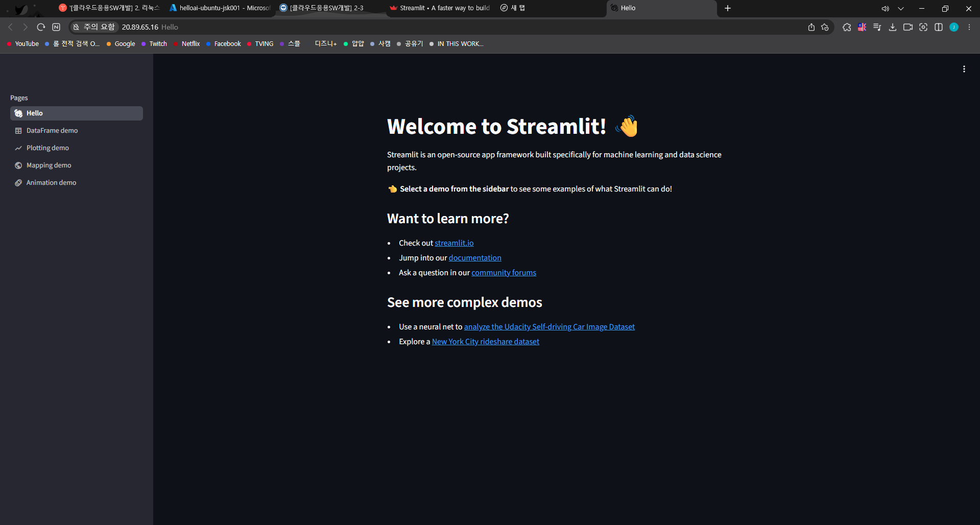Click the Pages label in the sidebar

19,98
